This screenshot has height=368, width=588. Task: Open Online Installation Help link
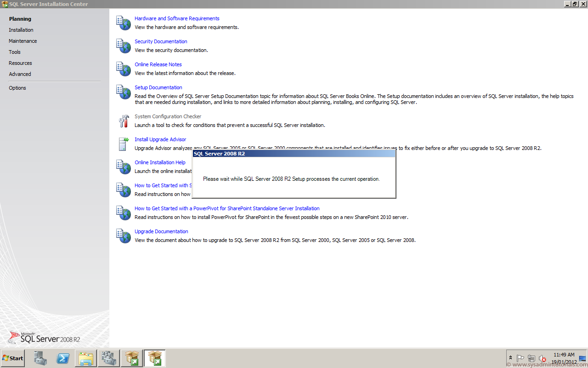click(160, 162)
